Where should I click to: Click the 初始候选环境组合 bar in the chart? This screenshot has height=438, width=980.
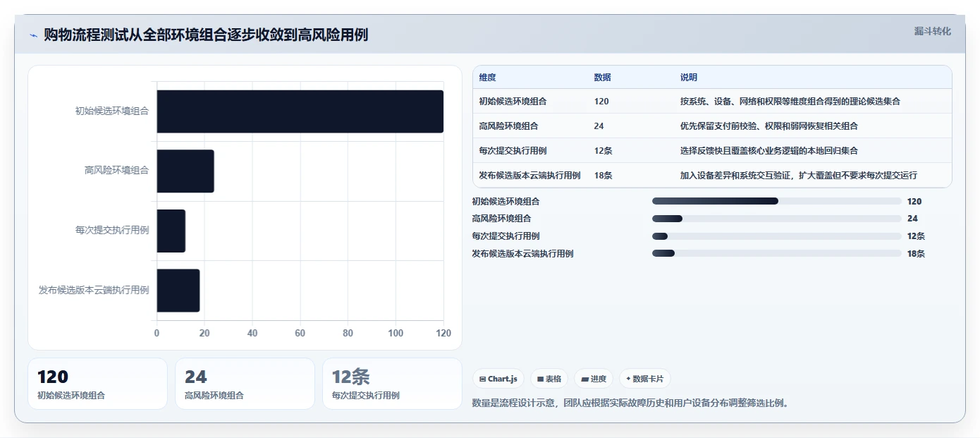[x=300, y=111]
